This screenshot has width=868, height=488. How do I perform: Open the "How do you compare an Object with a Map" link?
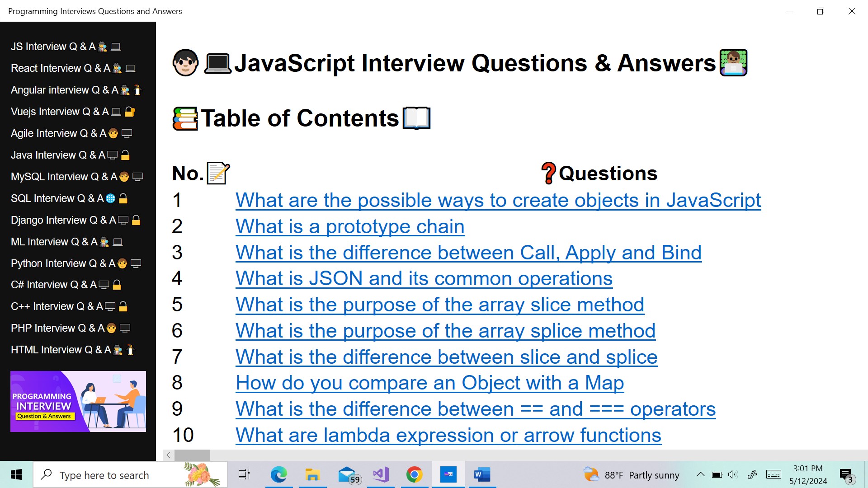pos(429,383)
